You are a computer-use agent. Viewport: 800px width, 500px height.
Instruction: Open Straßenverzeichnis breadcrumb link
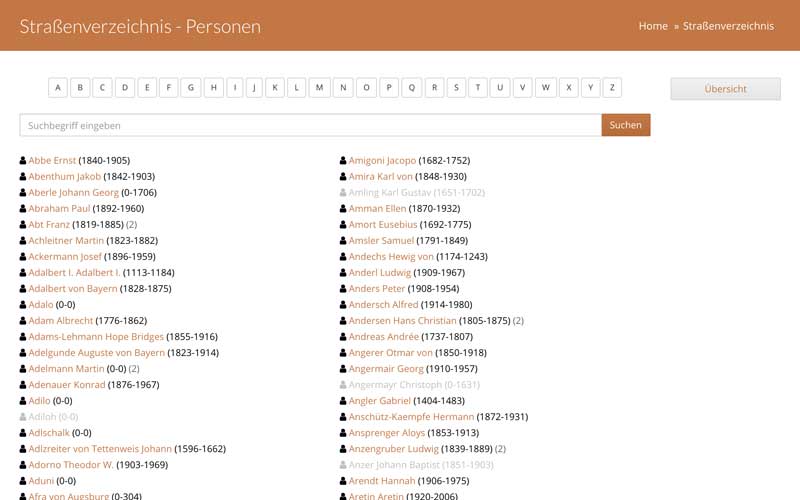(728, 26)
